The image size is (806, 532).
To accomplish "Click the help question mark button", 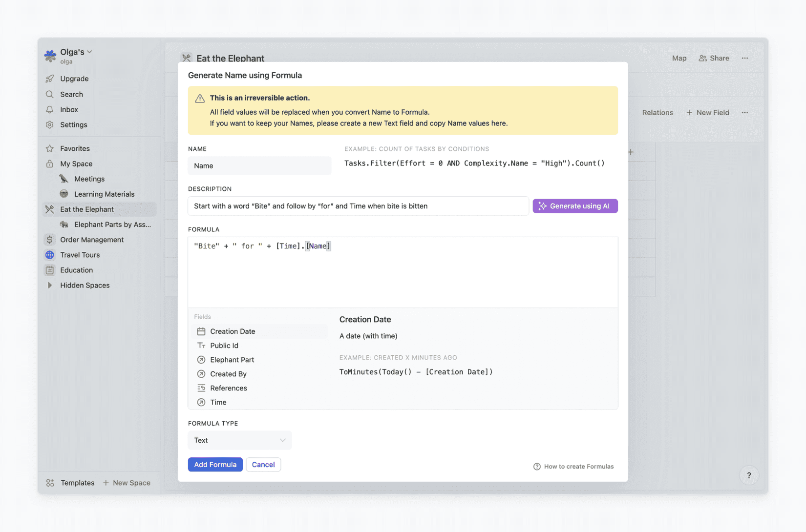I will (x=749, y=475).
